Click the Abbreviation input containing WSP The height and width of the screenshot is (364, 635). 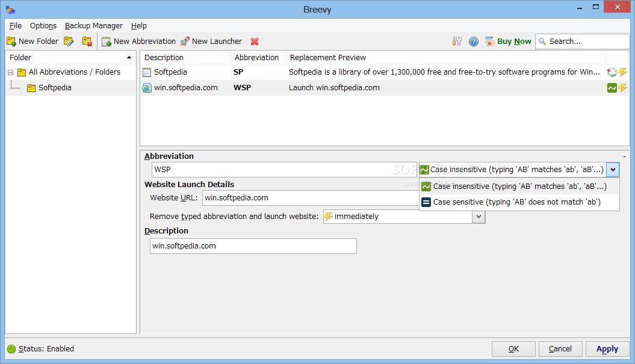(284, 170)
